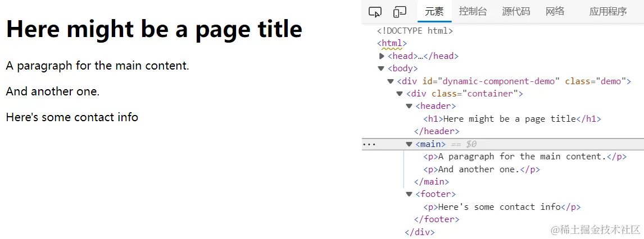Select the DOCTYPE html line
This screenshot has height=239, width=644.
click(415, 31)
